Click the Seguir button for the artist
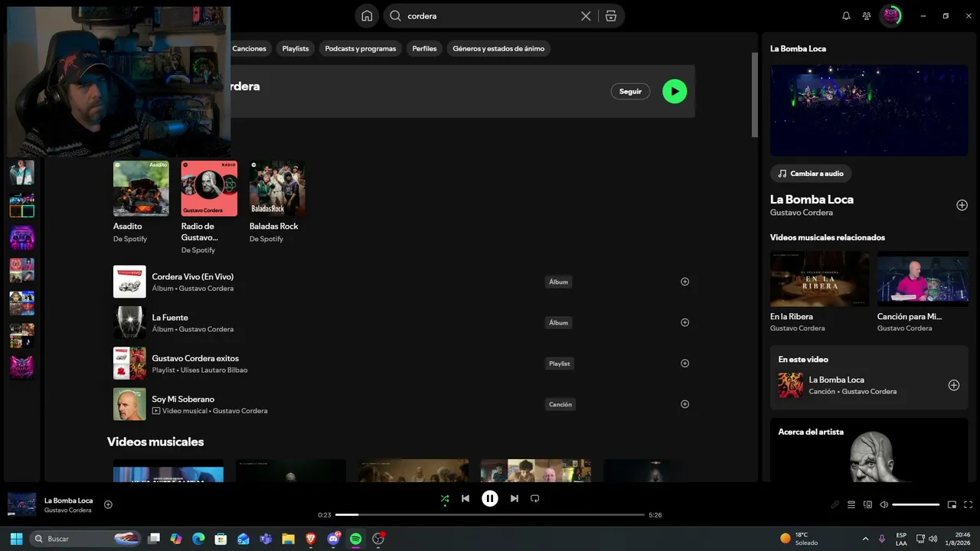 630,91
